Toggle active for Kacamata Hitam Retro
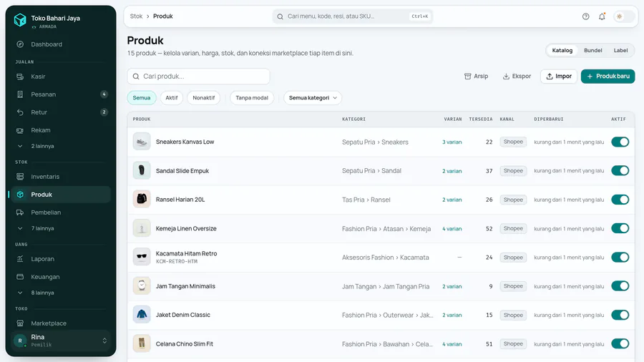644x362 pixels. point(620,258)
